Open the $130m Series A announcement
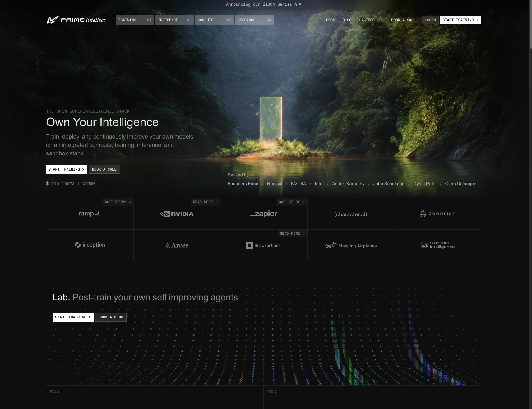The image size is (532, 409). click(264, 4)
